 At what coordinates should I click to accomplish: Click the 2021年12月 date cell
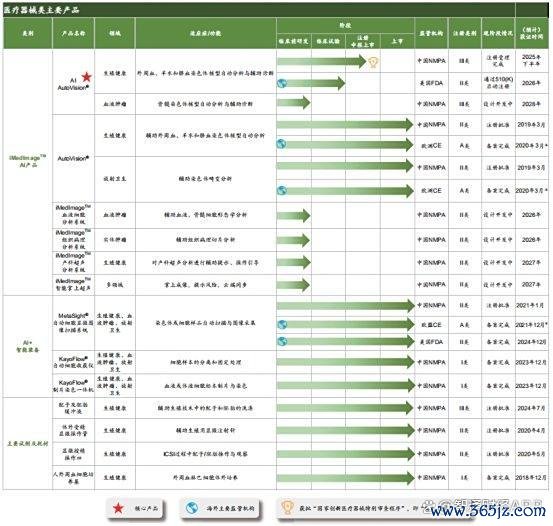pos(531,324)
